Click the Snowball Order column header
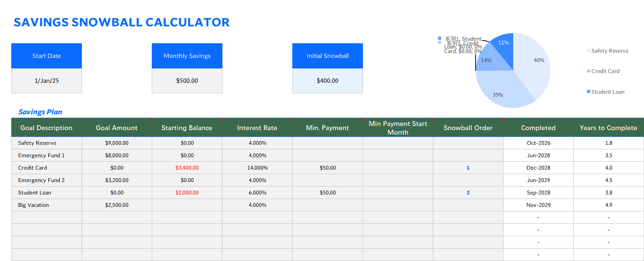Image resolution: width=644 pixels, height=261 pixels. 468,127
